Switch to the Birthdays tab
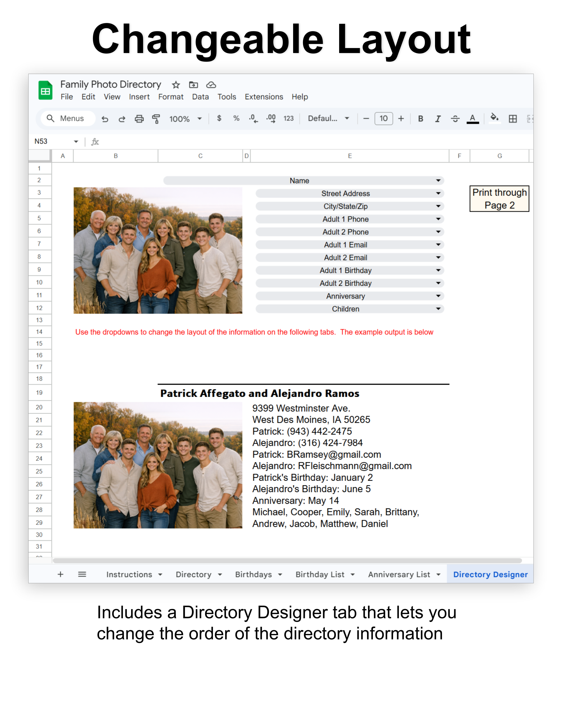562x728 pixels. [254, 574]
